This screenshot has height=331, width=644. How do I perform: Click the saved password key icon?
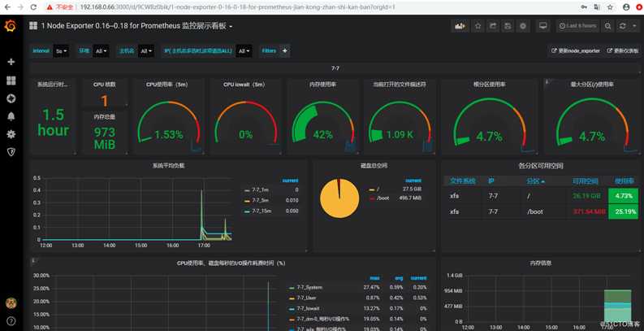(x=584, y=7)
